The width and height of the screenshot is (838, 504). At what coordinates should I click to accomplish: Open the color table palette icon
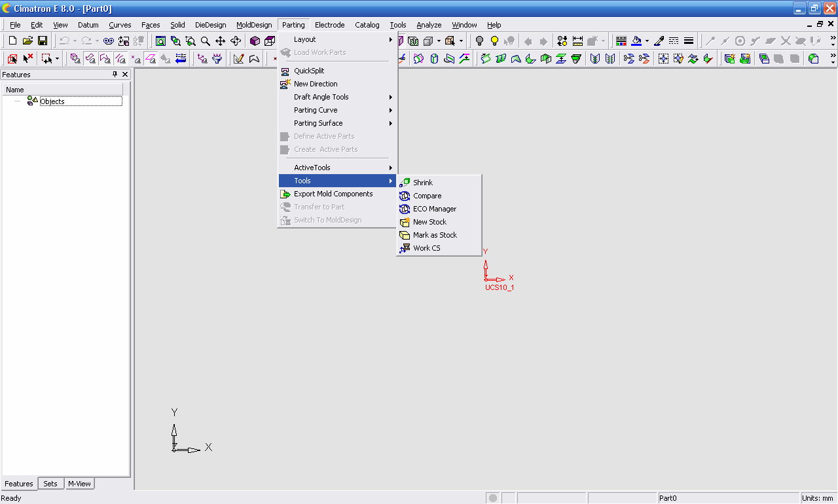[621, 41]
